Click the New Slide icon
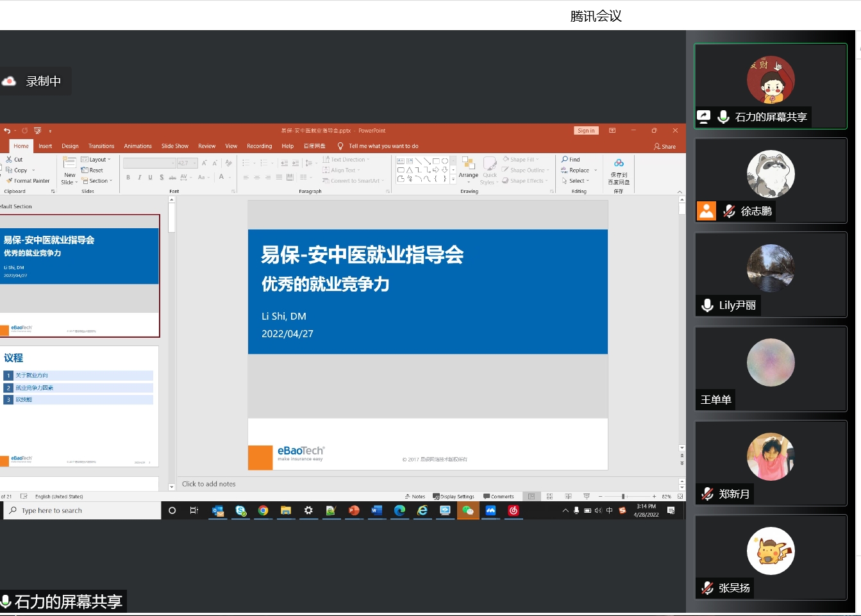Screen dimensions: 861x616 70,163
